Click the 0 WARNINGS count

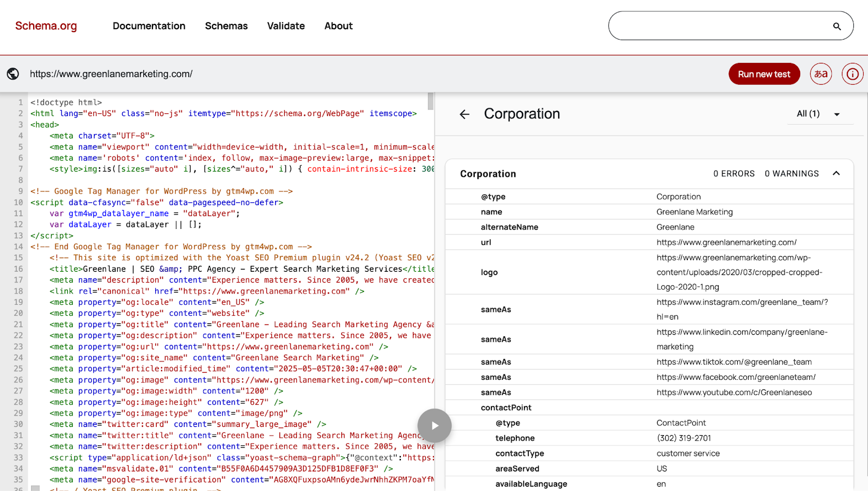[792, 174]
